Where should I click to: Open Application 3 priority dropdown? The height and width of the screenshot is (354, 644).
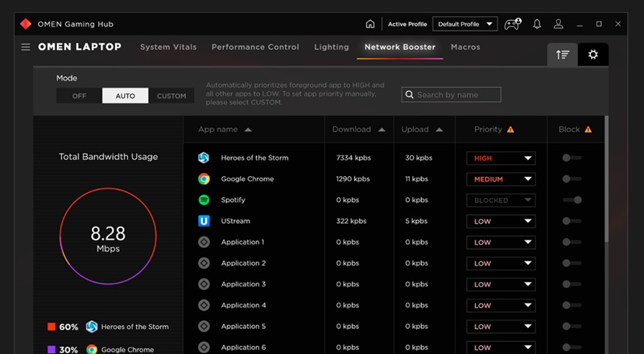pos(501,285)
